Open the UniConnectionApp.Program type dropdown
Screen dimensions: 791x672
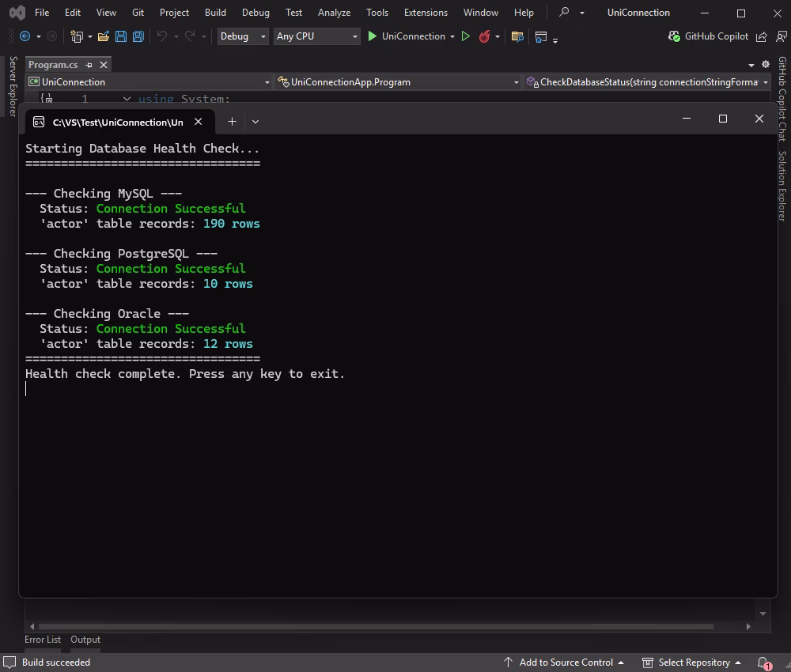tap(399, 82)
